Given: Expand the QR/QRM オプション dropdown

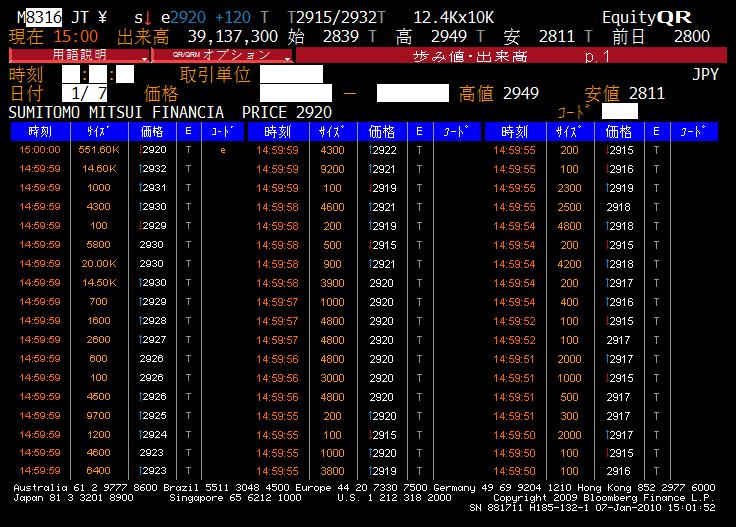Looking at the screenshot, I should tap(222, 55).
